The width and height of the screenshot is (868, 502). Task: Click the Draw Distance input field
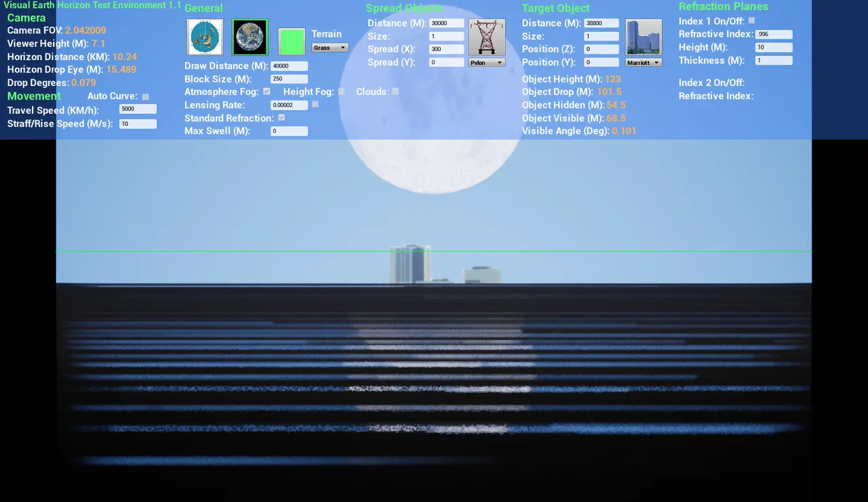tap(289, 66)
